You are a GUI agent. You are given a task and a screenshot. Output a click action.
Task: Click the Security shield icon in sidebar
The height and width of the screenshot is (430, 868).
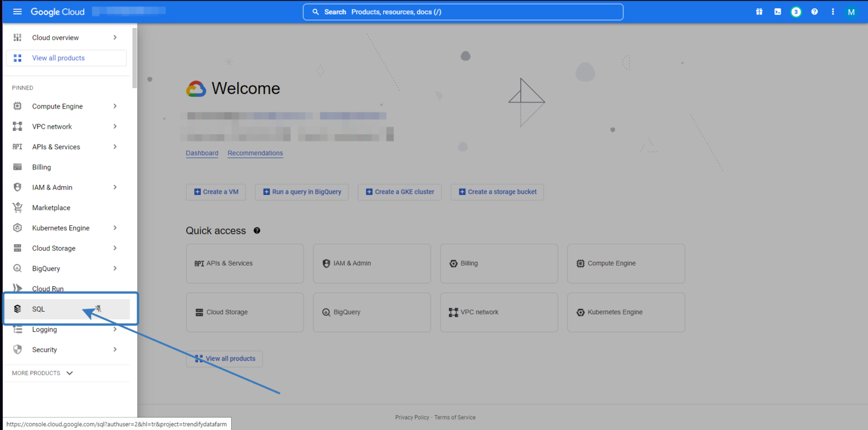[17, 350]
